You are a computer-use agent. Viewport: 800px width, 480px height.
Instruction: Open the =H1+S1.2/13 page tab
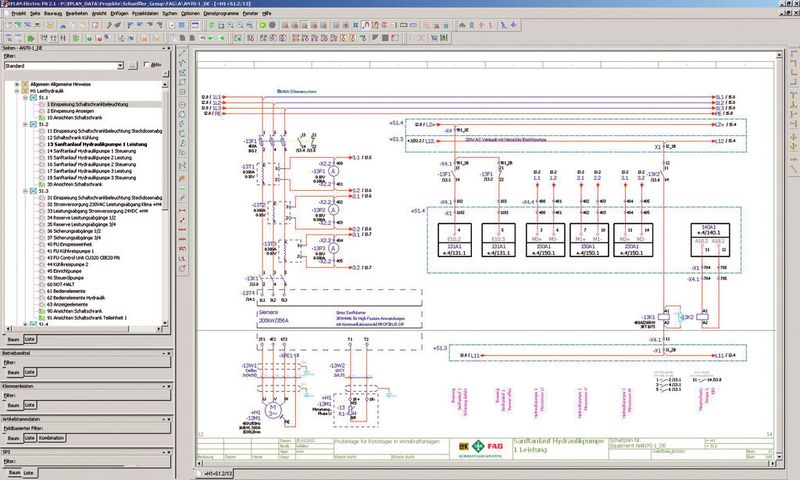click(x=217, y=474)
